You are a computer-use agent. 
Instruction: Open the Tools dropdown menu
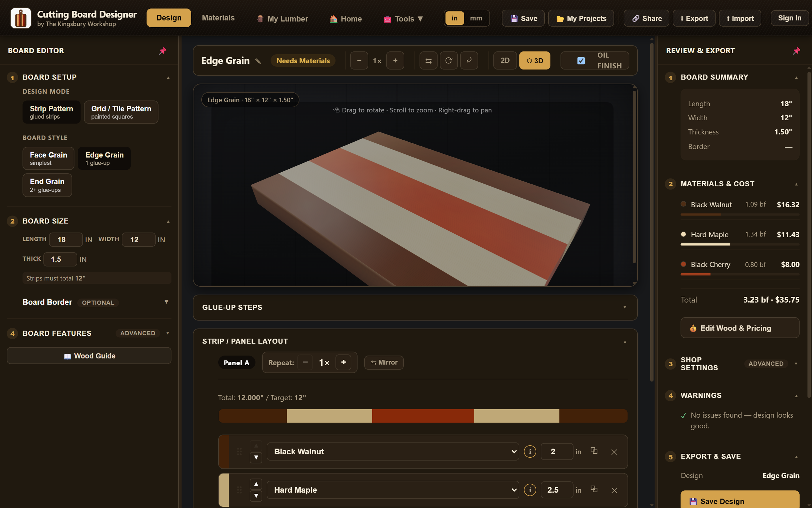(403, 19)
